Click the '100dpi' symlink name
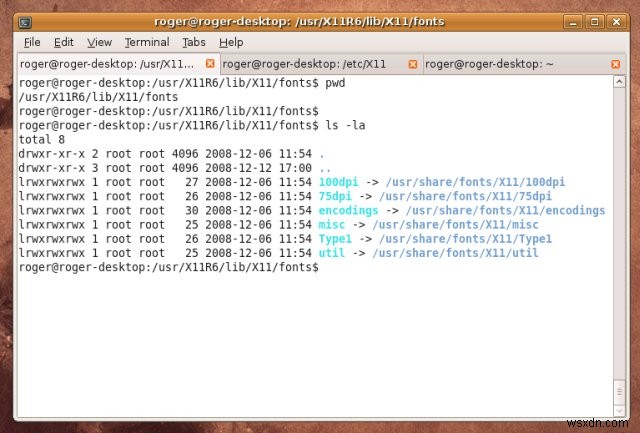The width and height of the screenshot is (640, 433). click(x=338, y=182)
